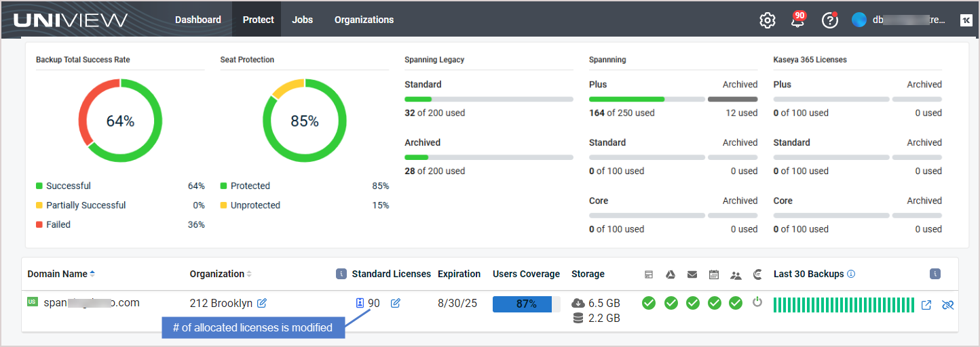Viewport: 980px width, 347px height.
Task: Click '28 of 200 used' text
Action: 434,171
